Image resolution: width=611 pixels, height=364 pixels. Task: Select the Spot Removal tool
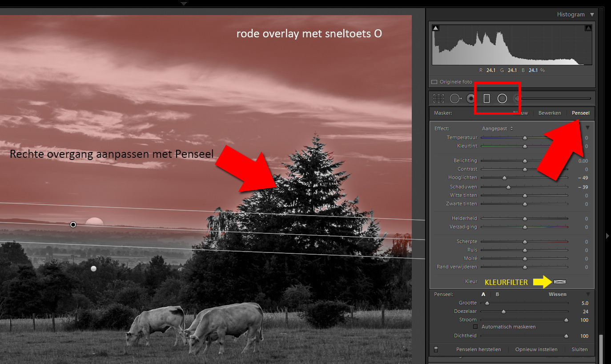click(455, 99)
